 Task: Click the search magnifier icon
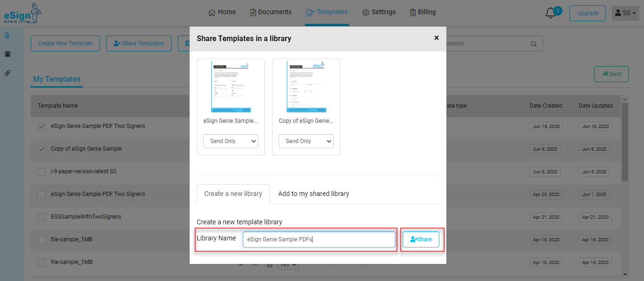pos(534,44)
